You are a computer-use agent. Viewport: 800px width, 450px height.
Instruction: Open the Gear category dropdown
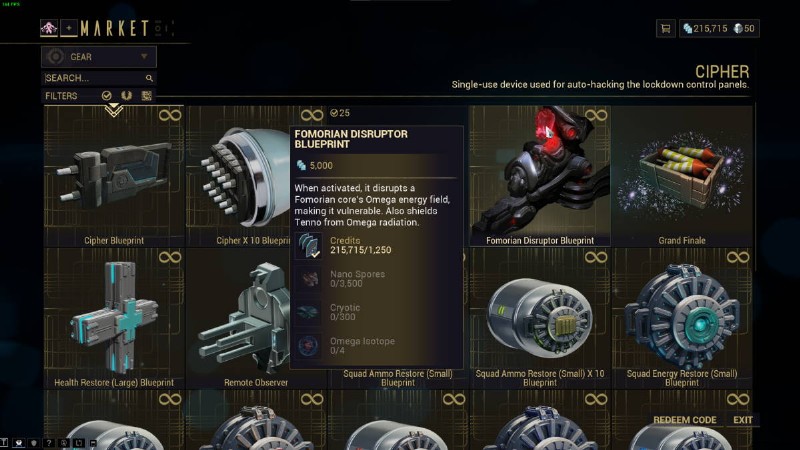click(99, 57)
